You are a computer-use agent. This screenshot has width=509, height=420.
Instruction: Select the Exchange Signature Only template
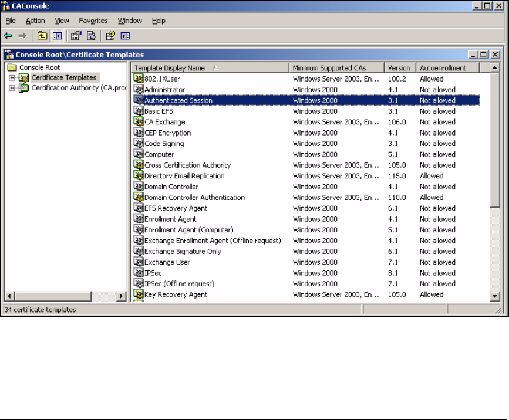pos(183,251)
